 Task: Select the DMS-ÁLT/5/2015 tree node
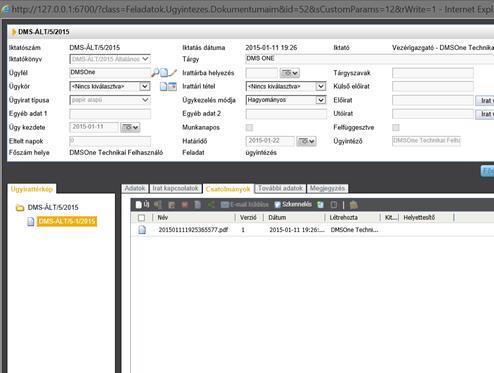[53, 208]
